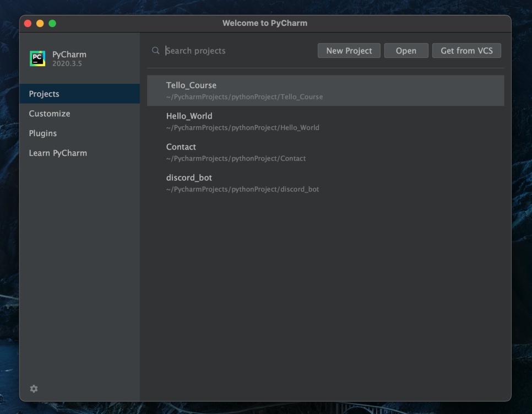The width and height of the screenshot is (532, 414).
Task: Open the settings gear options menu
Action: click(x=34, y=389)
